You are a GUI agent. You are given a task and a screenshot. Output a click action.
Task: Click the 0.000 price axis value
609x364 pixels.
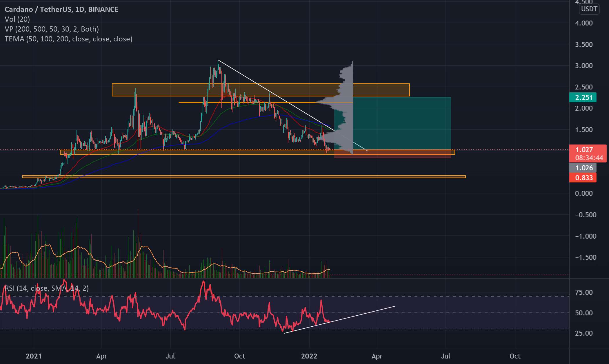[584, 193]
